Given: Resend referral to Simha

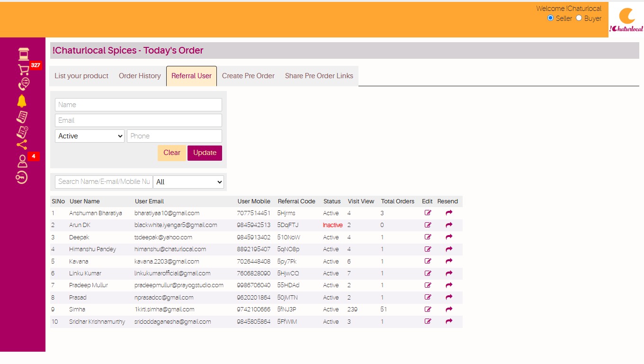Looking at the screenshot, I should 449,309.
